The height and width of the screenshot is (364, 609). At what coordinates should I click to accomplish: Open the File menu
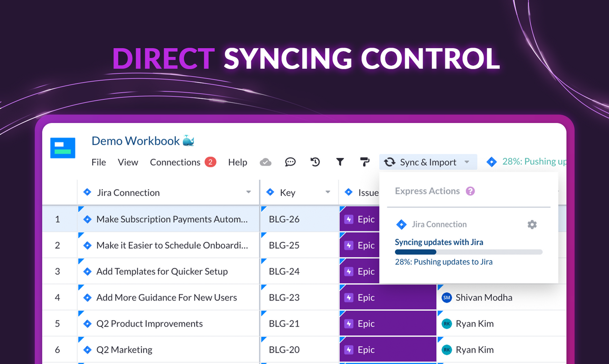point(99,162)
